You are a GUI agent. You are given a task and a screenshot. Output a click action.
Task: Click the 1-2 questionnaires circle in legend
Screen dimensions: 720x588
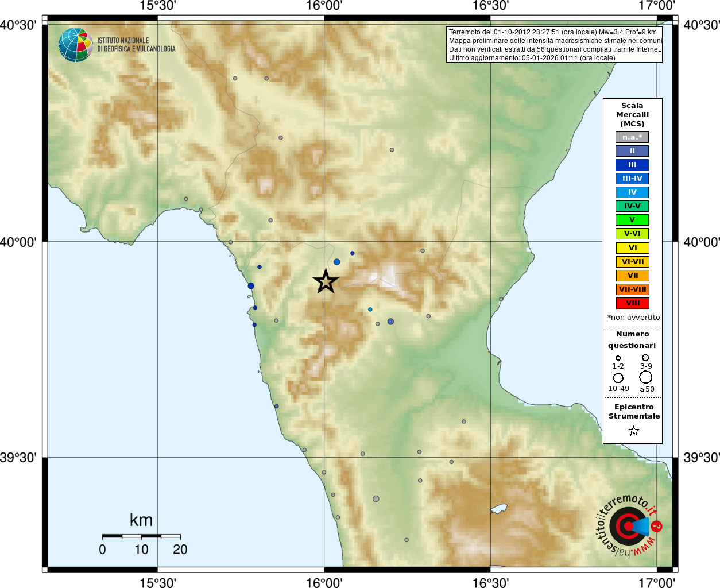tap(618, 358)
